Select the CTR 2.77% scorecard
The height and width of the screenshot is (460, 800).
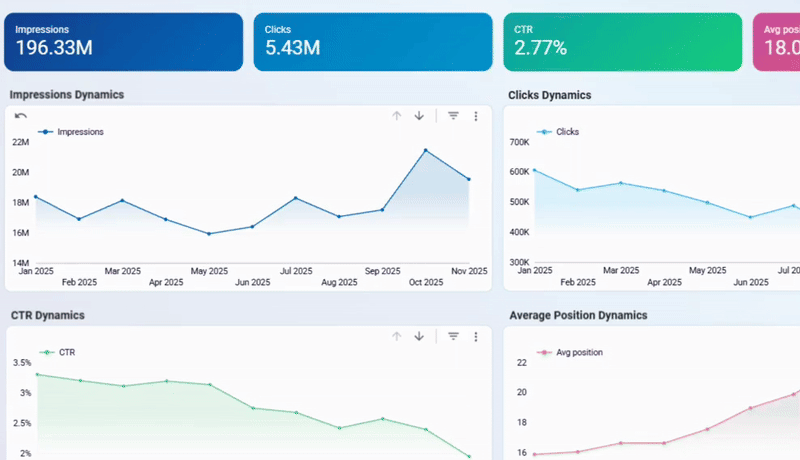[x=621, y=42]
